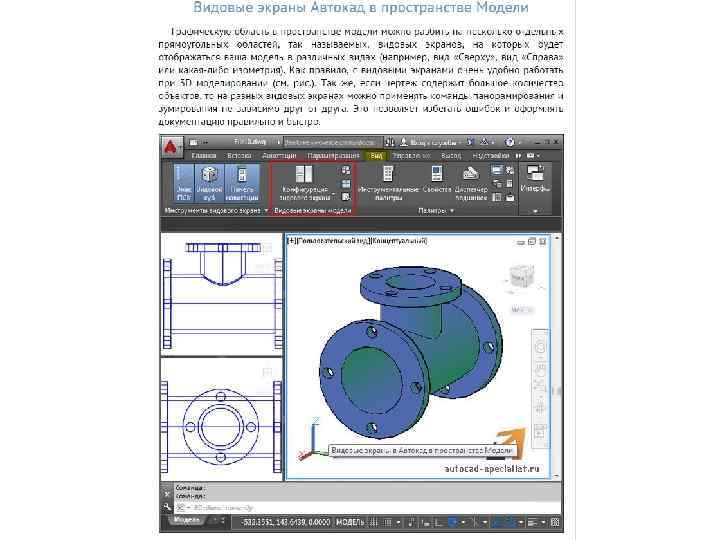Click the МОДЕЛЬ status bar button
The image size is (720, 540).
(x=350, y=522)
